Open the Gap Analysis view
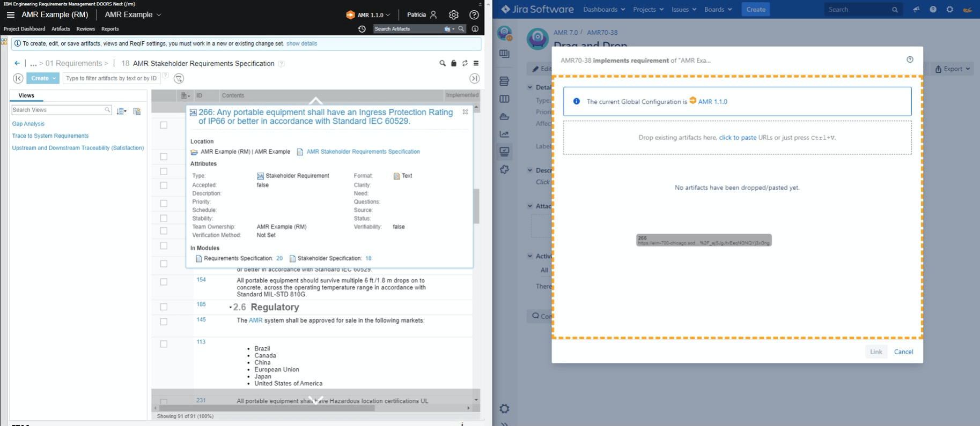 coord(28,124)
